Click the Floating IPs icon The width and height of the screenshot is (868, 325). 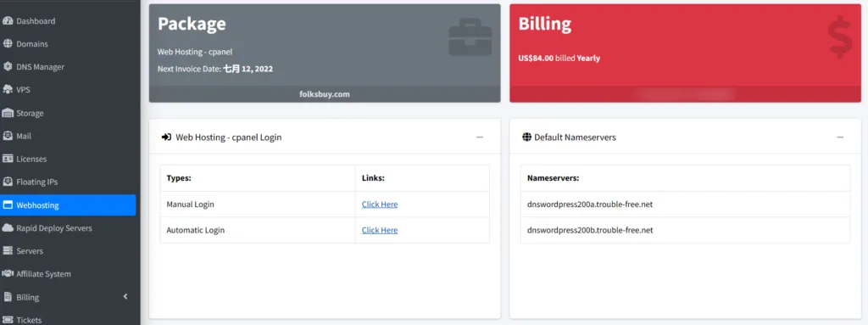point(7,182)
